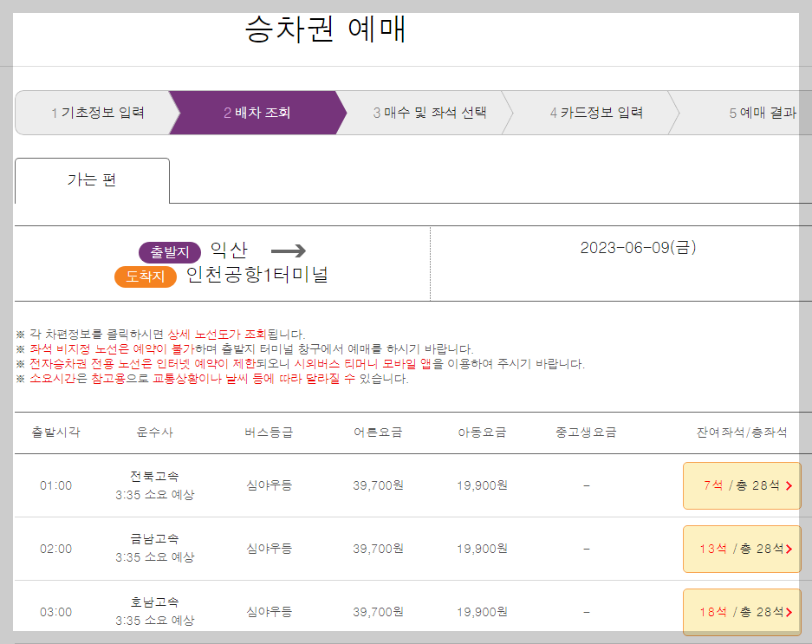Click the 승차권 예매 page title
This screenshot has height=644, width=812.
(x=325, y=29)
